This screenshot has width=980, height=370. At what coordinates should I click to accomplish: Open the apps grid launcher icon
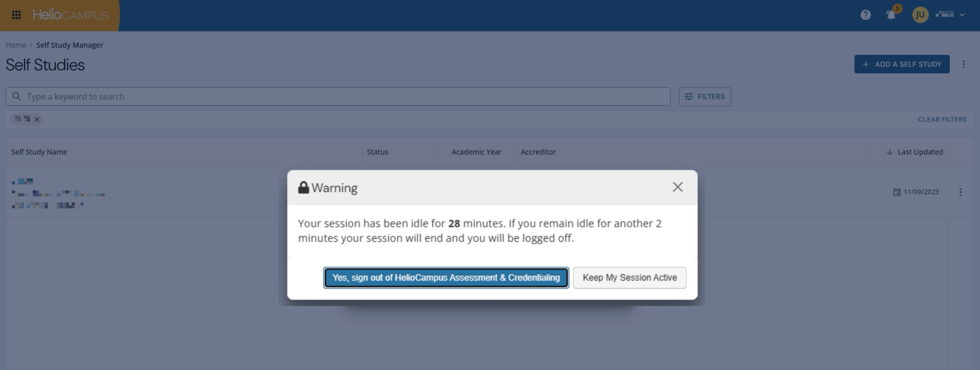click(x=16, y=15)
